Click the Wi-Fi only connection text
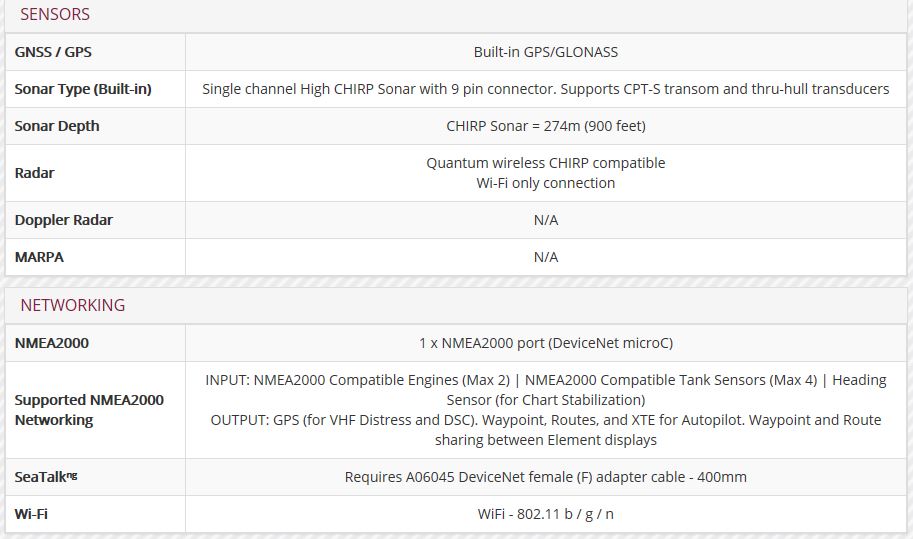The width and height of the screenshot is (913, 539). [546, 183]
